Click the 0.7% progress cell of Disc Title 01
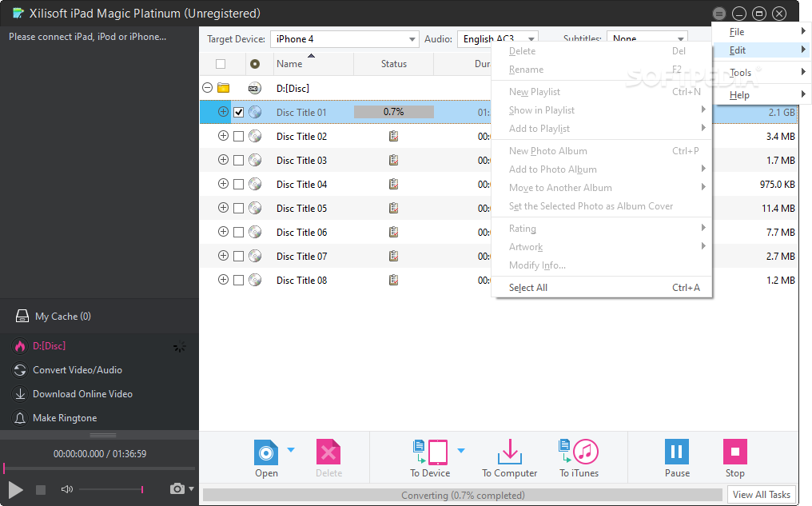 coord(393,112)
